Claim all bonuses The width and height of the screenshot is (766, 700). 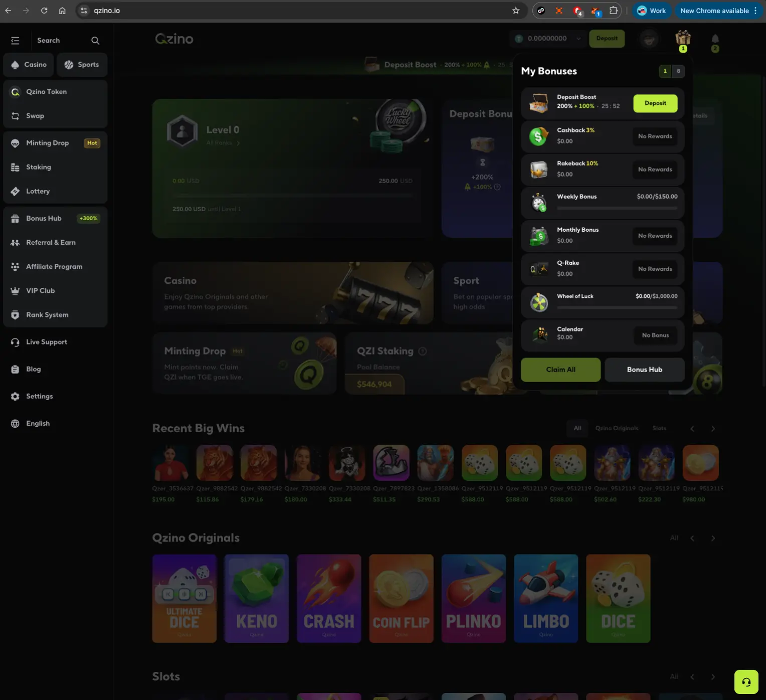coord(560,370)
